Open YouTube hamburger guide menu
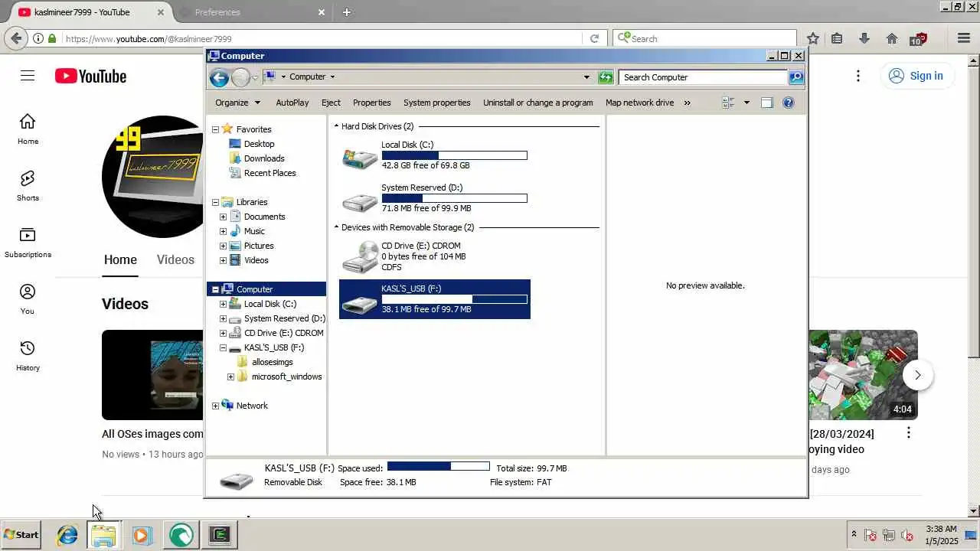The width and height of the screenshot is (980, 551). pos(28,76)
